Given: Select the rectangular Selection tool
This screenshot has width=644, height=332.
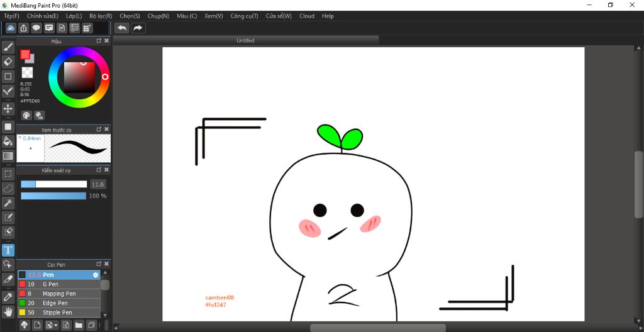Looking at the screenshot, I should 8,174.
